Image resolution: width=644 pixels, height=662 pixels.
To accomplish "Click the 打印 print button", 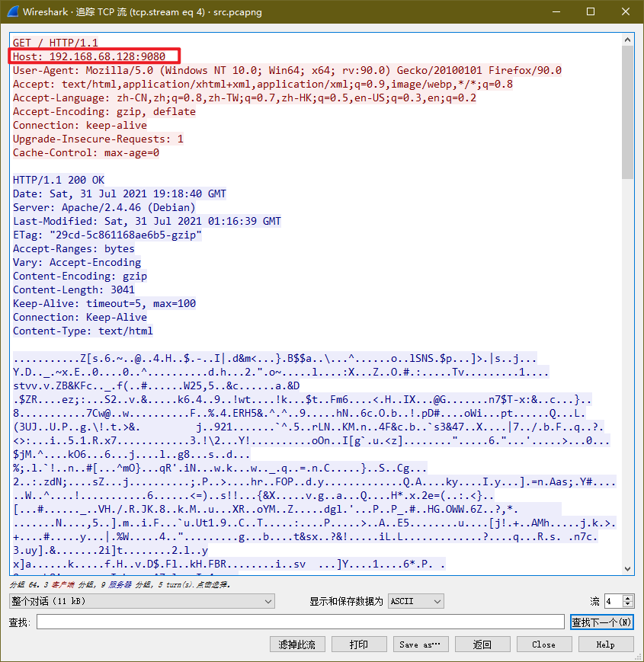I will tap(359, 644).
